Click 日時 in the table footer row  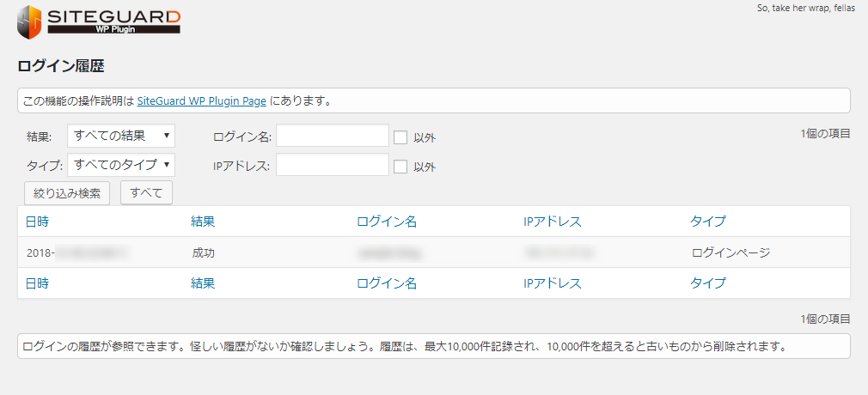37,283
